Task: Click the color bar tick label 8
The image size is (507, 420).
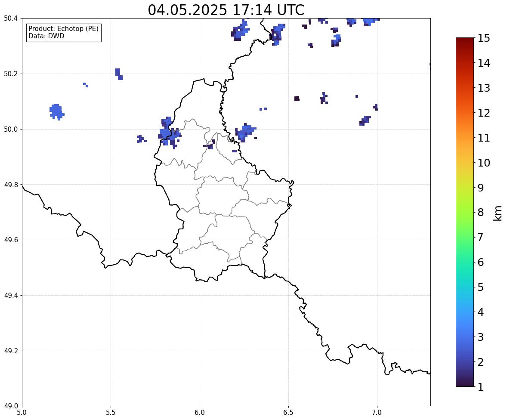Action: (x=481, y=213)
